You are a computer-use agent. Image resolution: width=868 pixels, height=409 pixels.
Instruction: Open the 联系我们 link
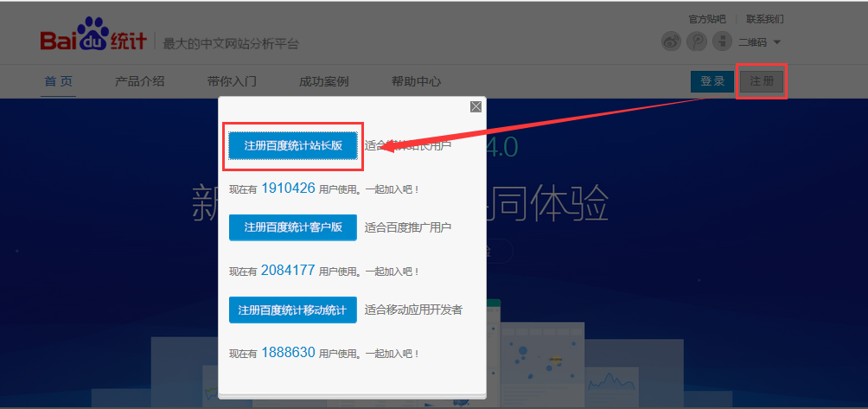click(x=765, y=19)
